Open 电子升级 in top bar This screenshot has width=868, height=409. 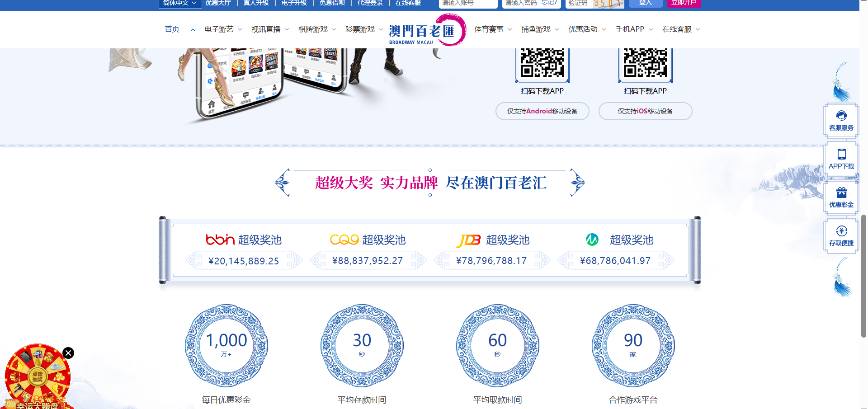[x=294, y=3]
